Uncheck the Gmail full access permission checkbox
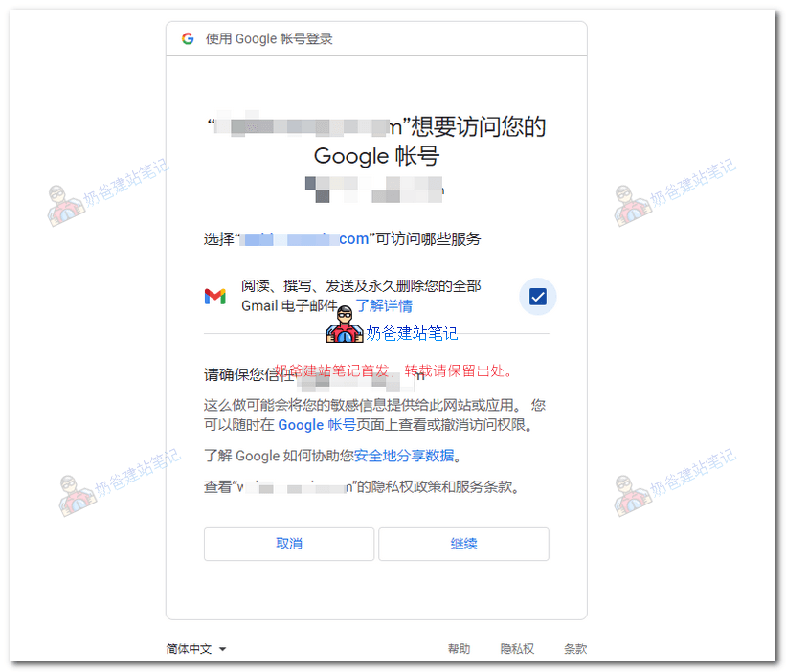786x672 pixels. (x=537, y=297)
